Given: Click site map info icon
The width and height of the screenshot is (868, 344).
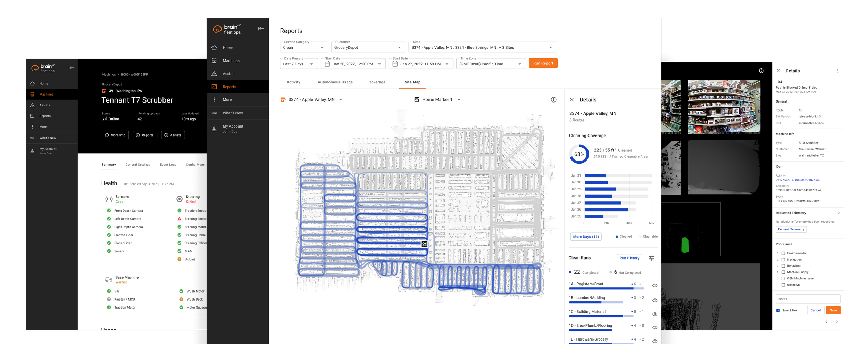Looking at the screenshot, I should (553, 100).
